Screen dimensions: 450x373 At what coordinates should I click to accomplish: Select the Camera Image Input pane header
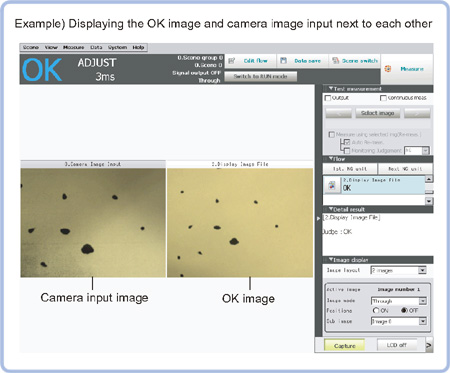93,164
